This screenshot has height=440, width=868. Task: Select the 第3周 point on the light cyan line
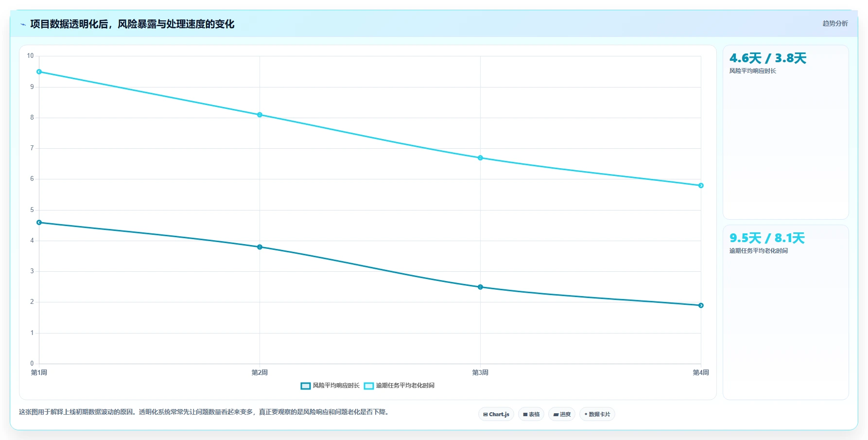[480, 158]
